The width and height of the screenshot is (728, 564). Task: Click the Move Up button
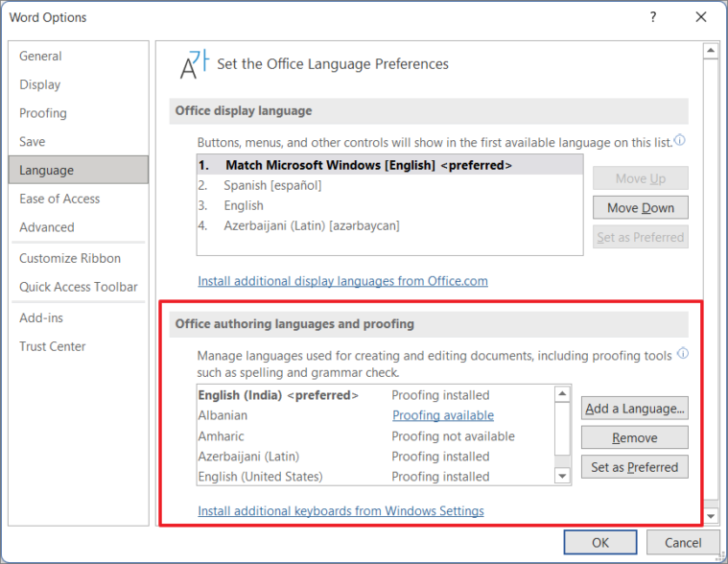(x=641, y=178)
